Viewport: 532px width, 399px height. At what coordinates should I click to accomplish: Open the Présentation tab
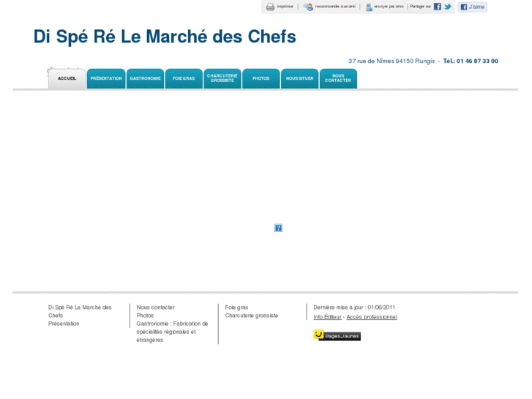pyautogui.click(x=106, y=78)
